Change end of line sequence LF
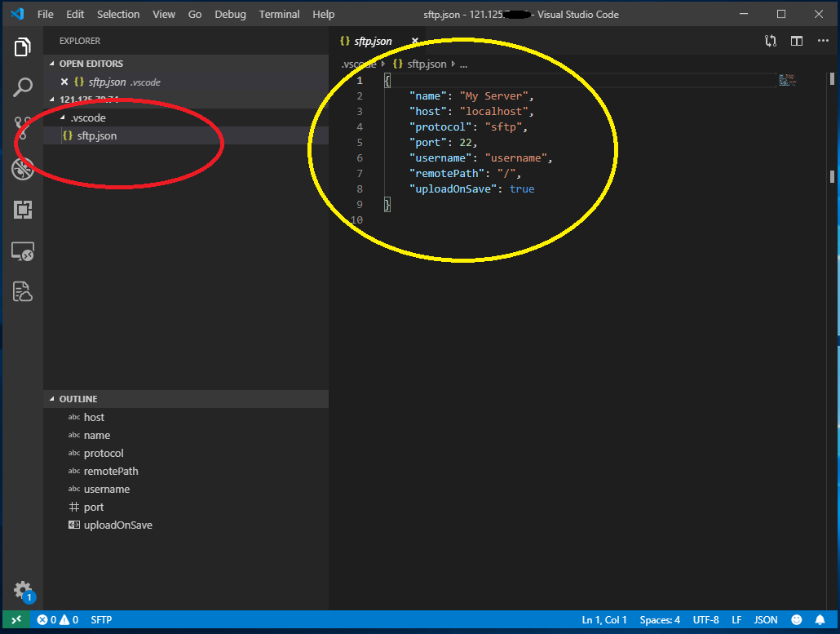Image resolution: width=840 pixels, height=634 pixels. click(736, 619)
